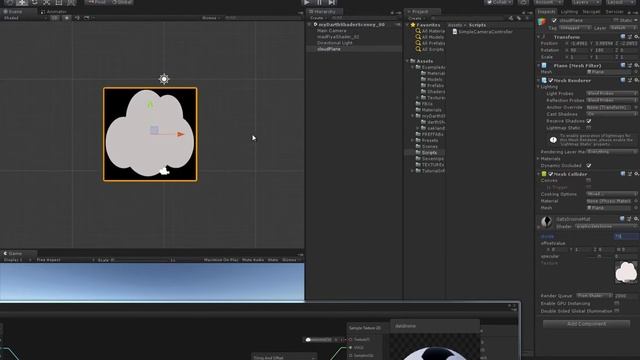
Task: Select the Move tool in toolbar
Action: tap(22, 2)
